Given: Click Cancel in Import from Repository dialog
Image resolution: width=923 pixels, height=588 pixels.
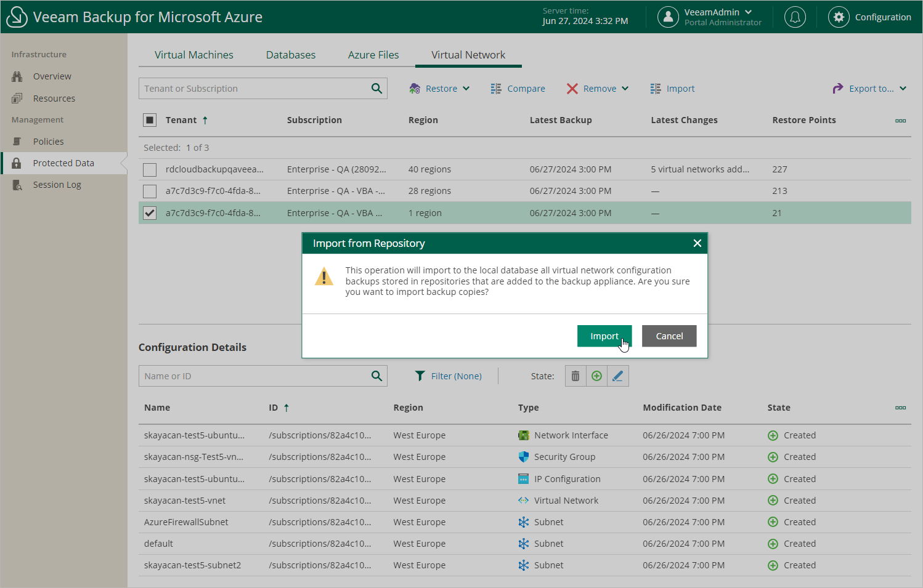Looking at the screenshot, I should coord(669,336).
